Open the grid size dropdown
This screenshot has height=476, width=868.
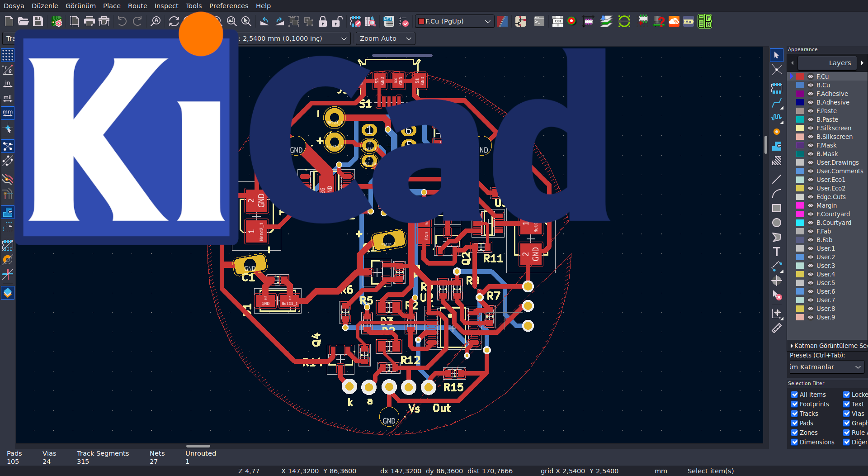[x=294, y=38]
